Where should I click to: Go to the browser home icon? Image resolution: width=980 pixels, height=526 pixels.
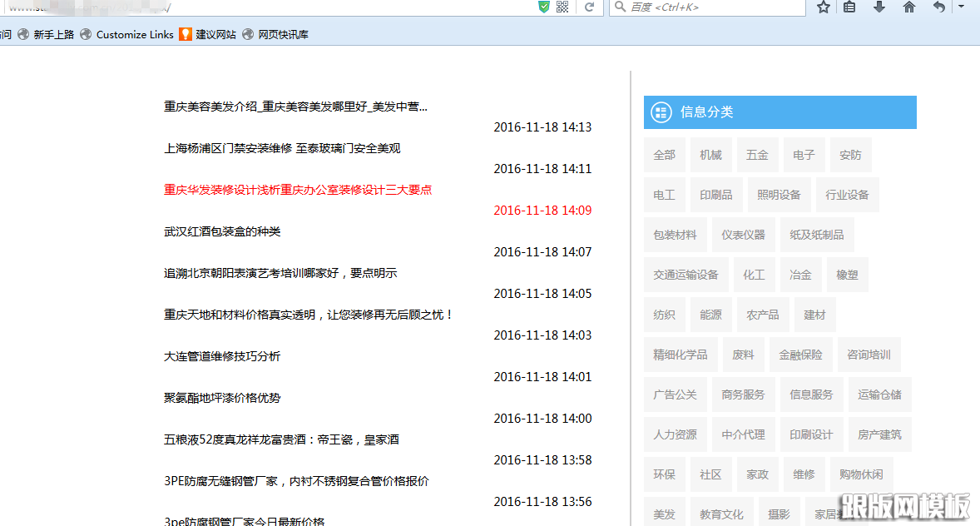(909, 7)
